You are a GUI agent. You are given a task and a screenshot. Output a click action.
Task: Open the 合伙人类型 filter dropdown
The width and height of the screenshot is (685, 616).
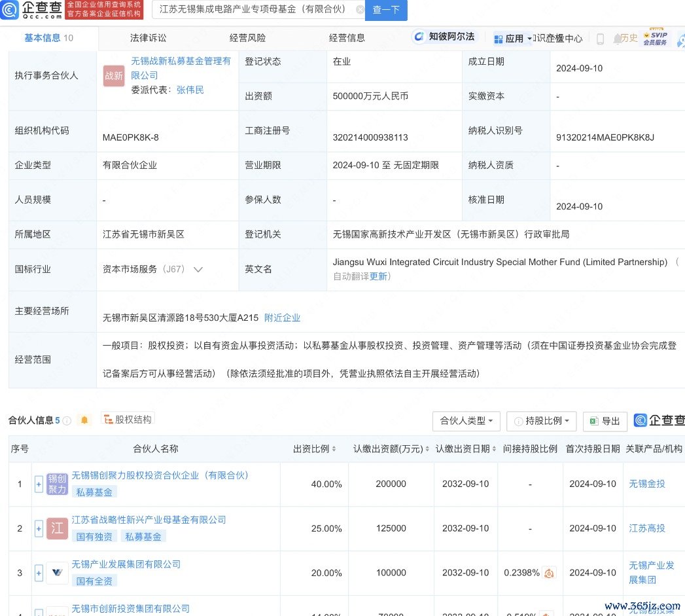(466, 421)
